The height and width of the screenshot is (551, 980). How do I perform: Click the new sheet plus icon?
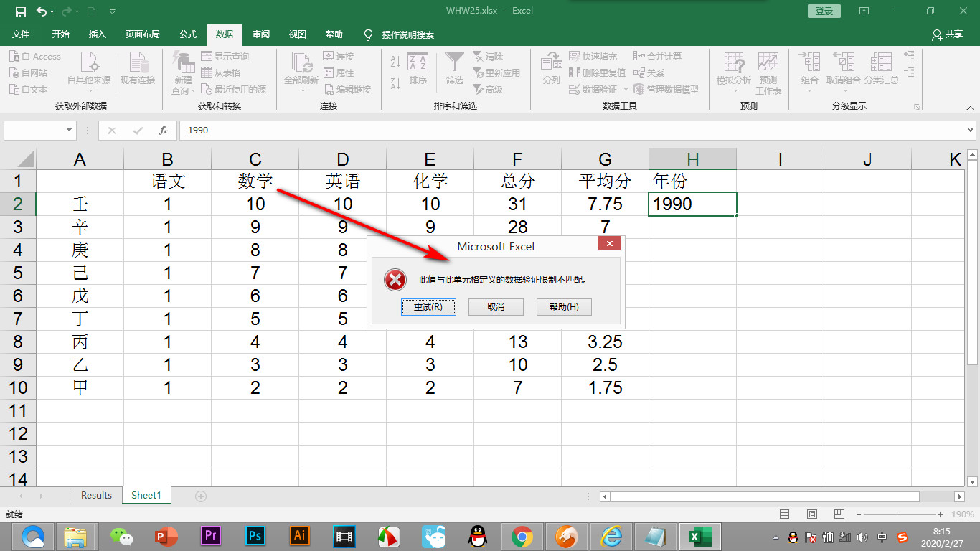pyautogui.click(x=201, y=496)
